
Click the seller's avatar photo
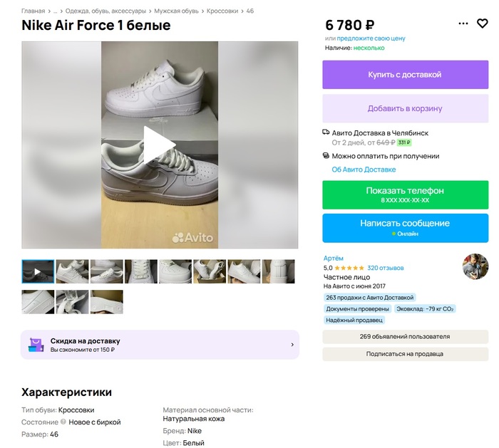pos(475,266)
